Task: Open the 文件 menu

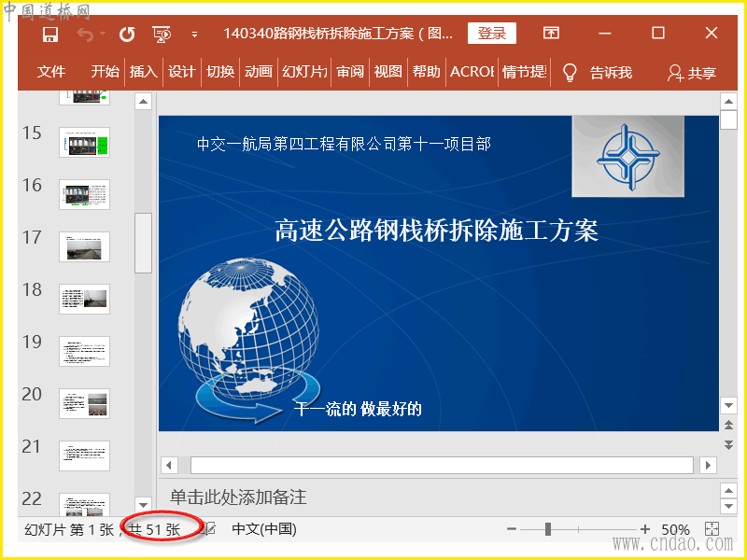Action: click(51, 72)
